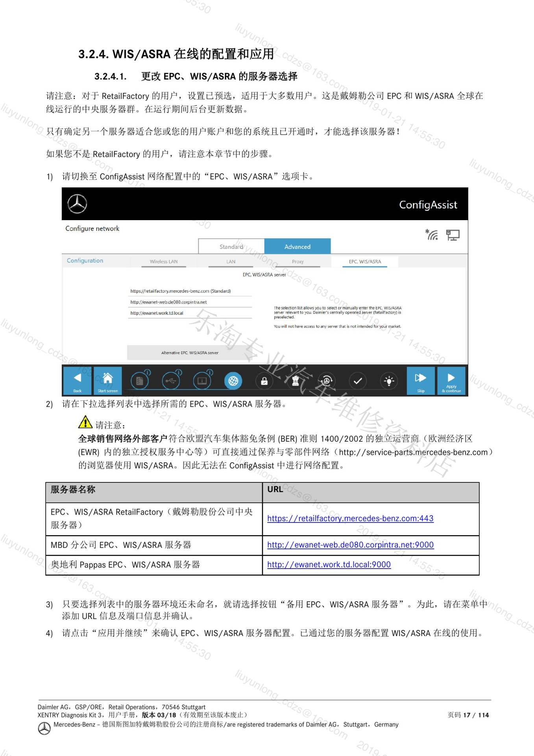Select the padlock step icon in the wizard bar
This screenshot has width=534, height=756.
click(264, 381)
